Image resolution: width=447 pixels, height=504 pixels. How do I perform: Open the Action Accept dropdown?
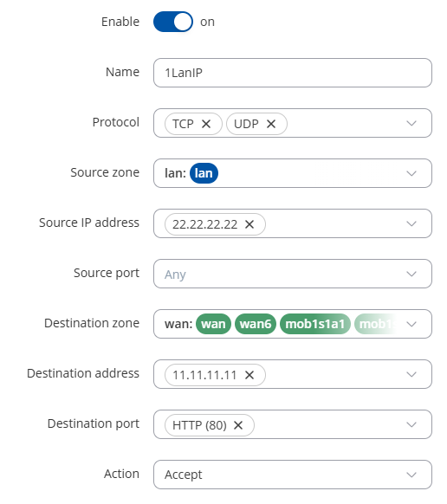(293, 475)
